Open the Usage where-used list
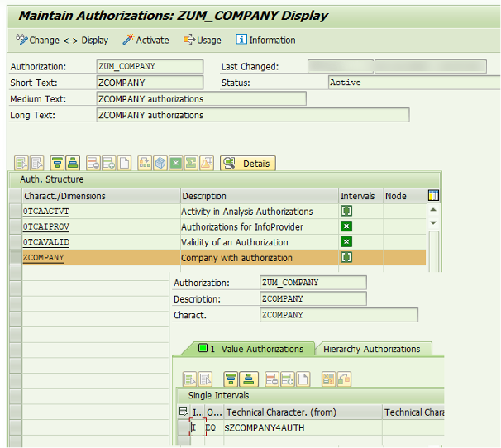The height and width of the screenshot is (448, 501). [x=202, y=40]
